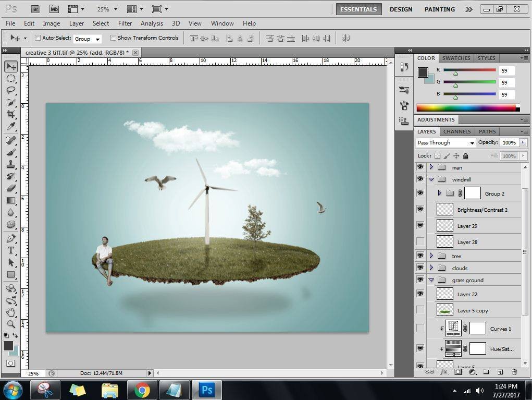Select the Essentials workspace button
This screenshot has height=400, width=532.
pyautogui.click(x=358, y=9)
